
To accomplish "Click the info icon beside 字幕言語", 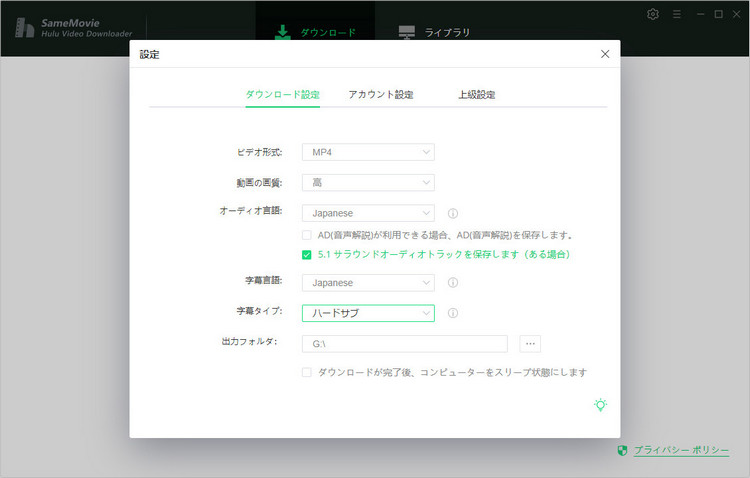I will tap(452, 283).
